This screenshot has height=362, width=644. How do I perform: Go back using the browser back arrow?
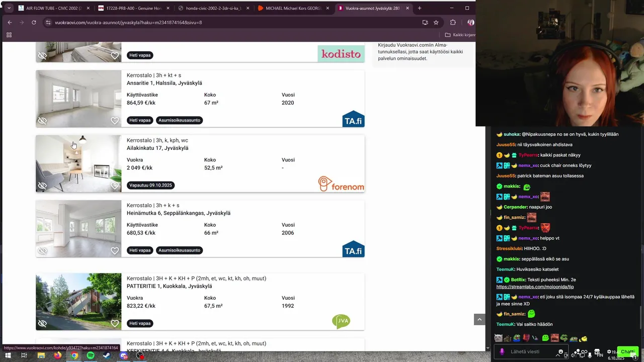point(10,22)
